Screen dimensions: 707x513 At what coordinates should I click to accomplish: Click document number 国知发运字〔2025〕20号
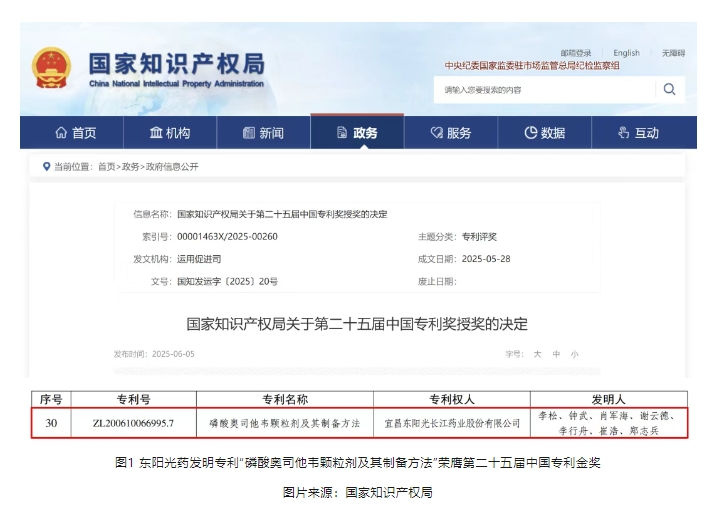tap(227, 282)
